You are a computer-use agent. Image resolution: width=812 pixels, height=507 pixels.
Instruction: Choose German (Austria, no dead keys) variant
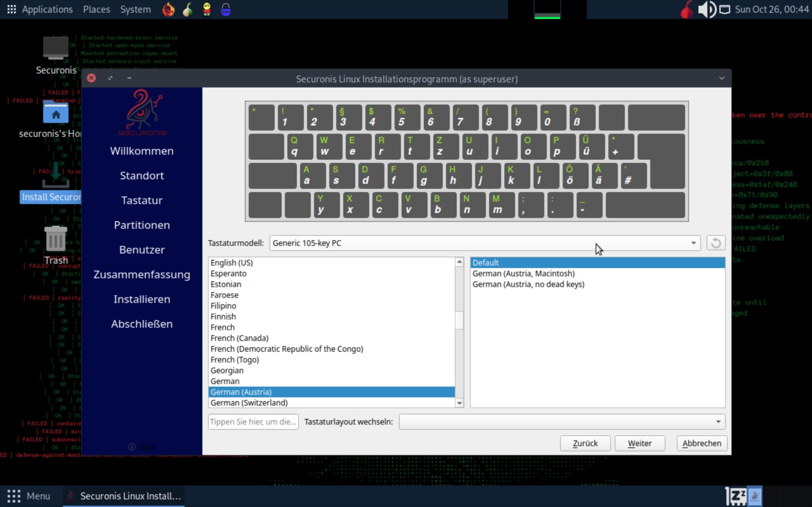[528, 284]
